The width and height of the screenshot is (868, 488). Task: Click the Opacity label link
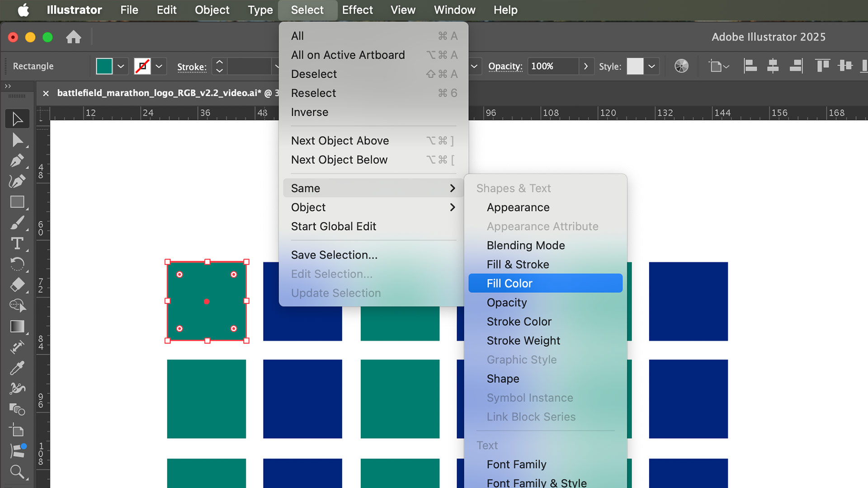click(505, 66)
